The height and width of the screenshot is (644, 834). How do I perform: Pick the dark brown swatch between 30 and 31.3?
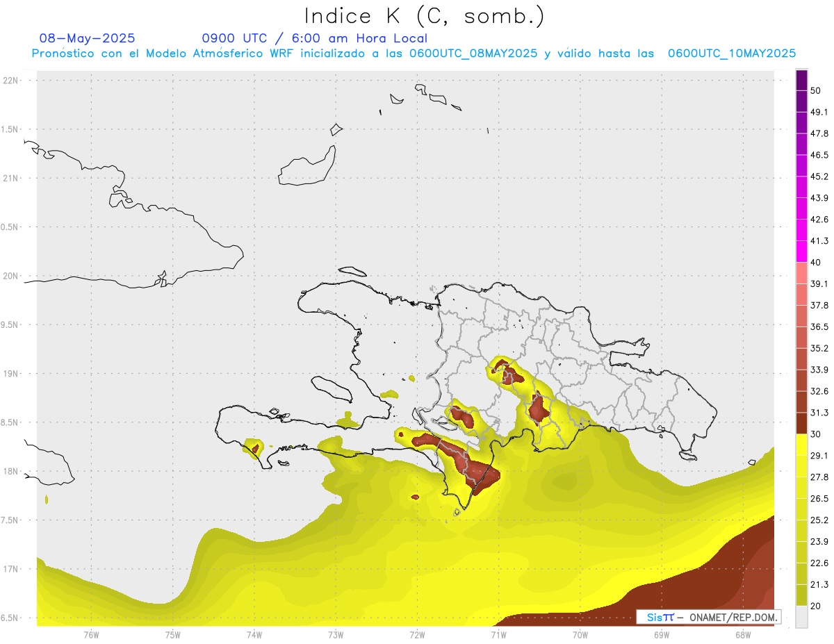[801, 423]
